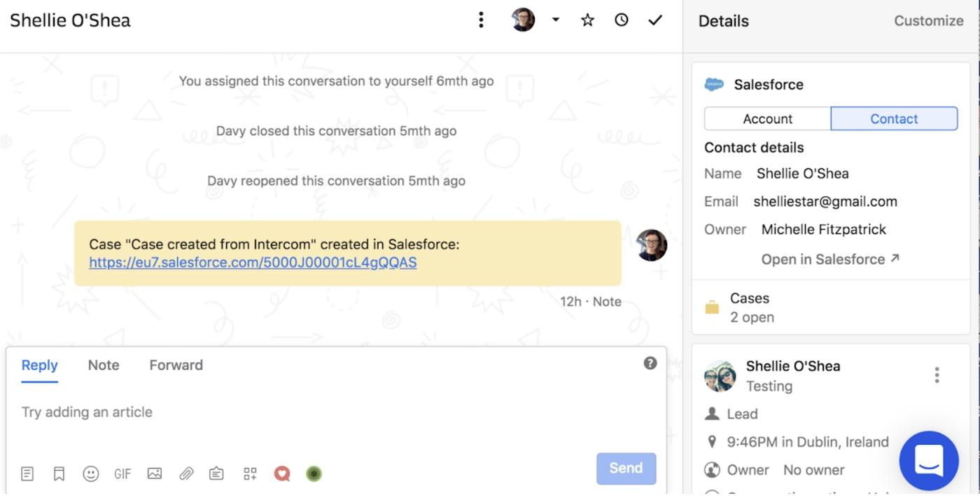Open the emoji picker
Screen dimensions: 980x496
click(x=91, y=474)
